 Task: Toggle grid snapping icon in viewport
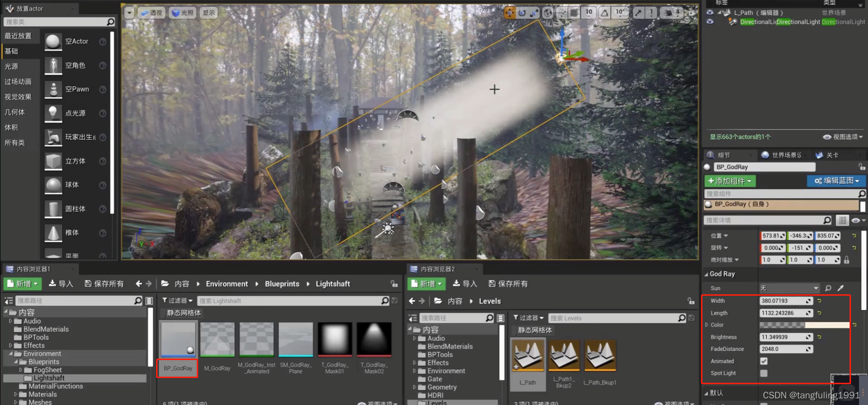point(574,13)
